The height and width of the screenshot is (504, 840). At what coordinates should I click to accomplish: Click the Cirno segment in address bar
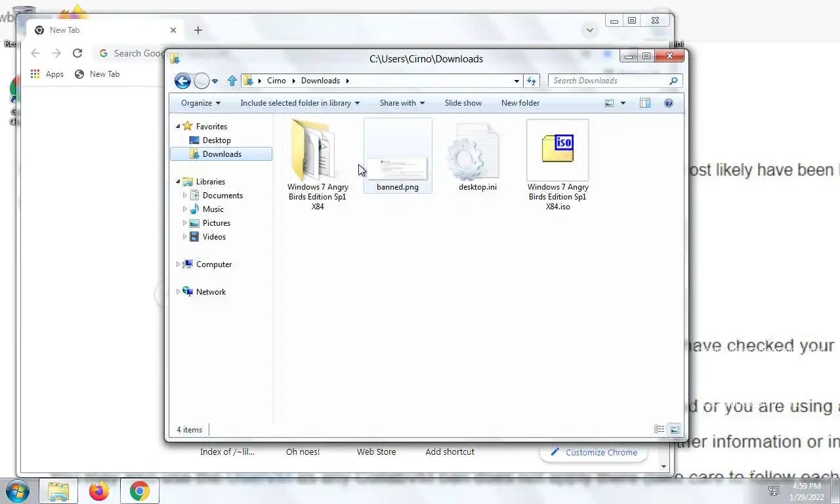point(276,81)
